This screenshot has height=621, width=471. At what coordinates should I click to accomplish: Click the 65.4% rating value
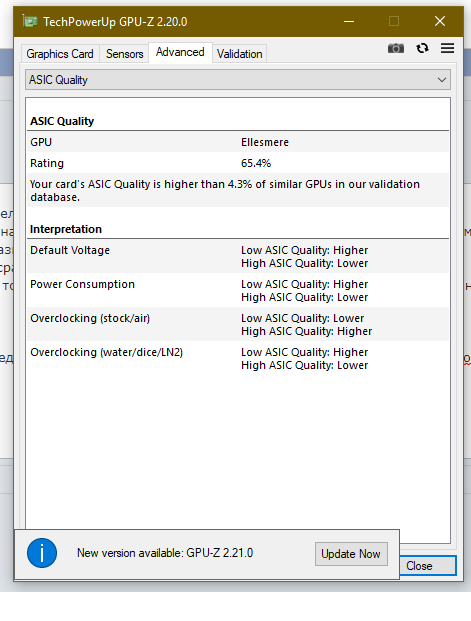tap(256, 163)
